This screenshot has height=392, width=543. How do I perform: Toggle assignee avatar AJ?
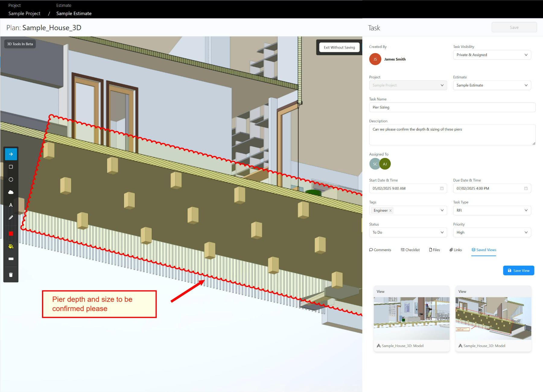coord(385,164)
